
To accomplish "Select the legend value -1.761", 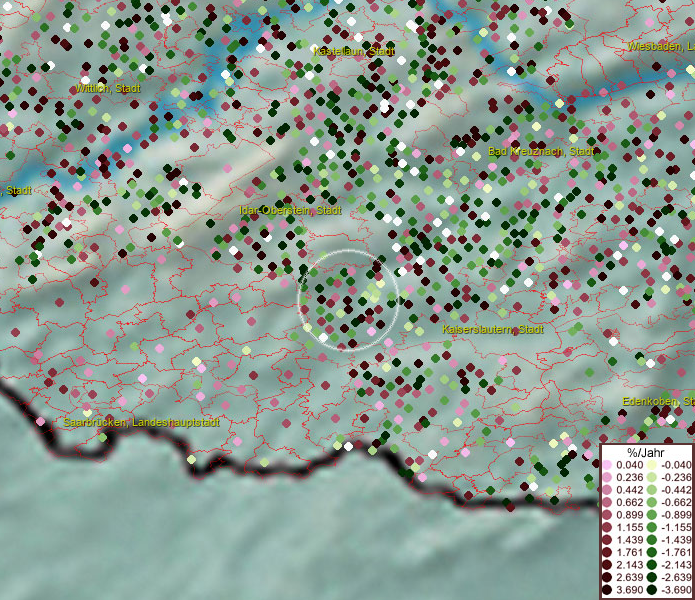I will point(676,553).
